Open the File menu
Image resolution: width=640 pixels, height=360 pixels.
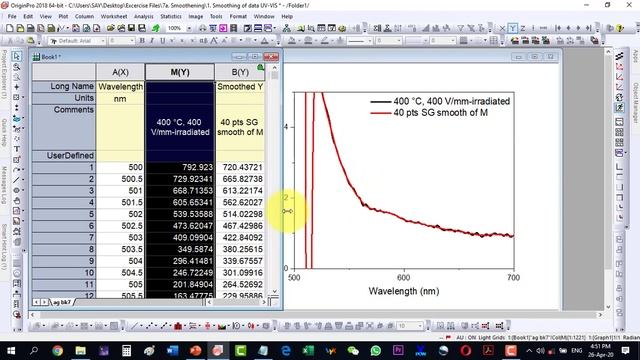pos(12,16)
